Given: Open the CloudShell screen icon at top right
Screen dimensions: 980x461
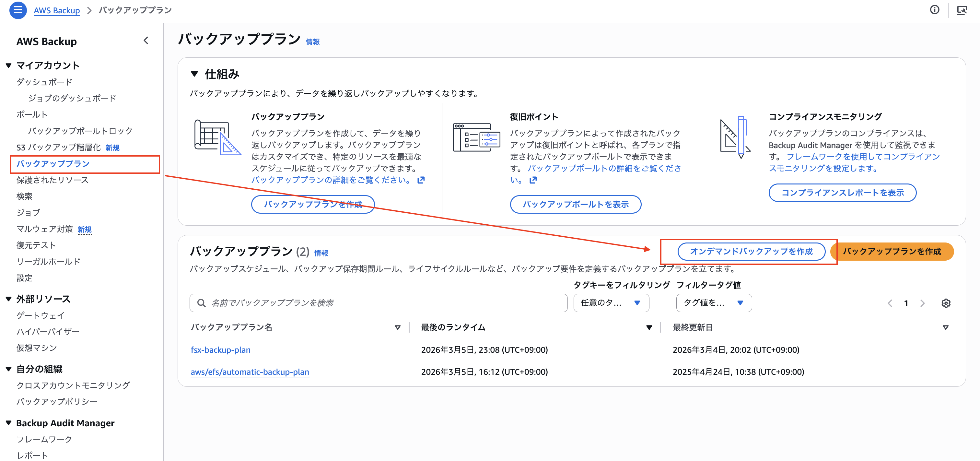Looking at the screenshot, I should pyautogui.click(x=962, y=10).
